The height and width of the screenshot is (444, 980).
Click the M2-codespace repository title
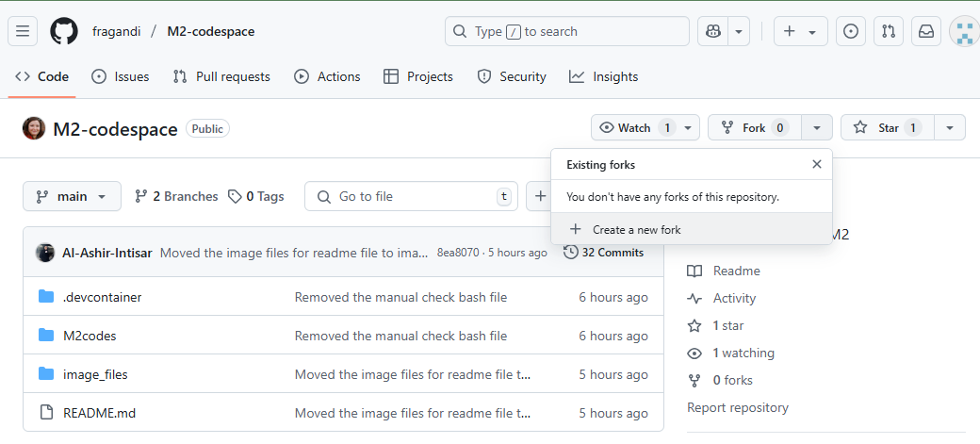(115, 129)
